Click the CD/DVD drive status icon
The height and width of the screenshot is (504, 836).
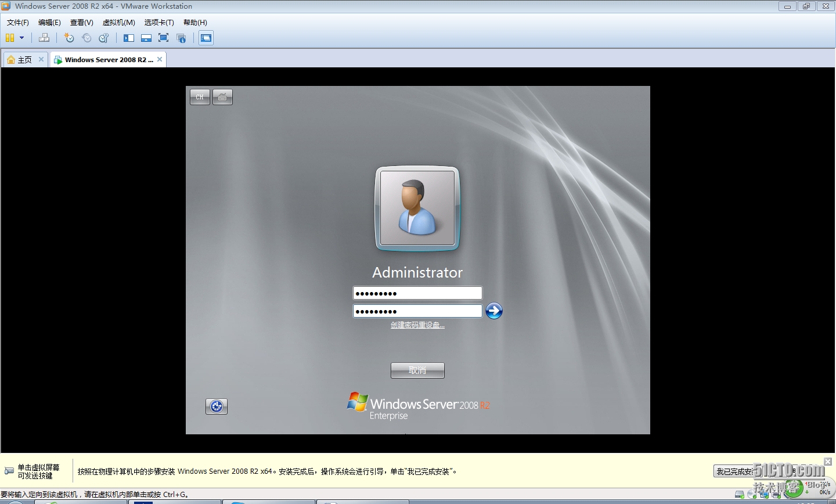(752, 495)
